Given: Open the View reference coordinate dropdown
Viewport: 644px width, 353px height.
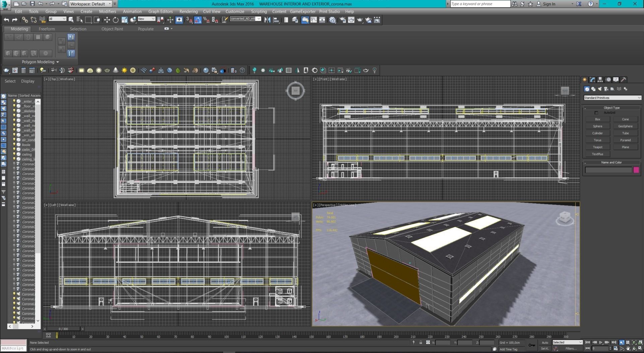Looking at the screenshot, I should click(x=146, y=19).
